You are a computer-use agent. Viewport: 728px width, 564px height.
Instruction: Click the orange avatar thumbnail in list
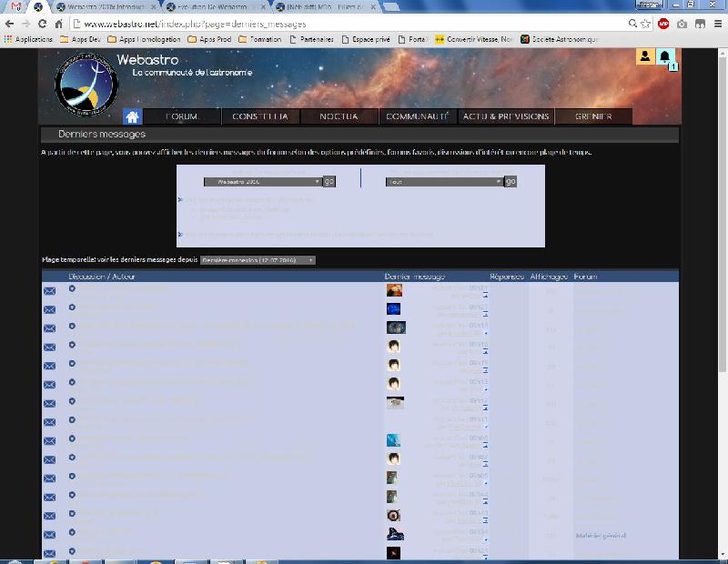[x=394, y=290]
